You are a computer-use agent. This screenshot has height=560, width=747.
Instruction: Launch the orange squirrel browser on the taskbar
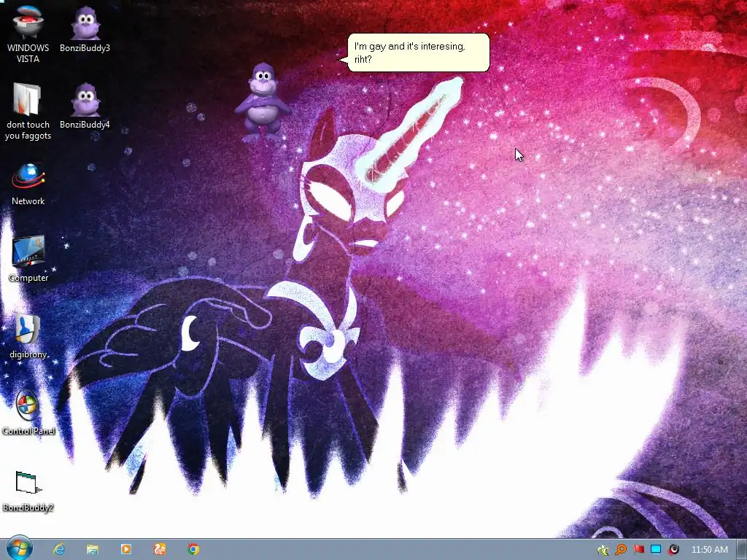(160, 550)
